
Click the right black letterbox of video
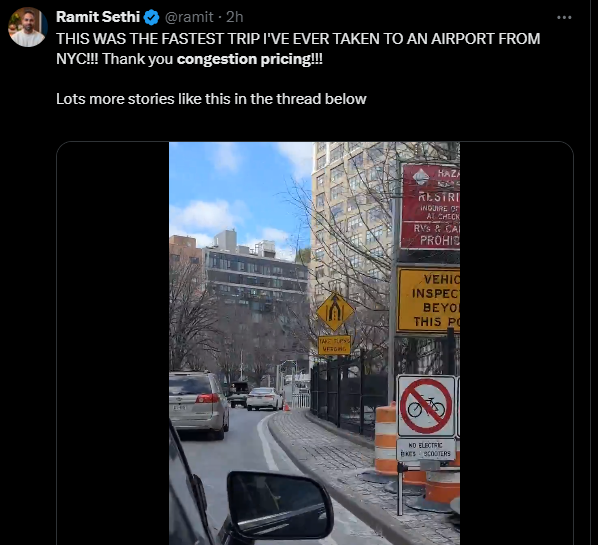(x=516, y=343)
